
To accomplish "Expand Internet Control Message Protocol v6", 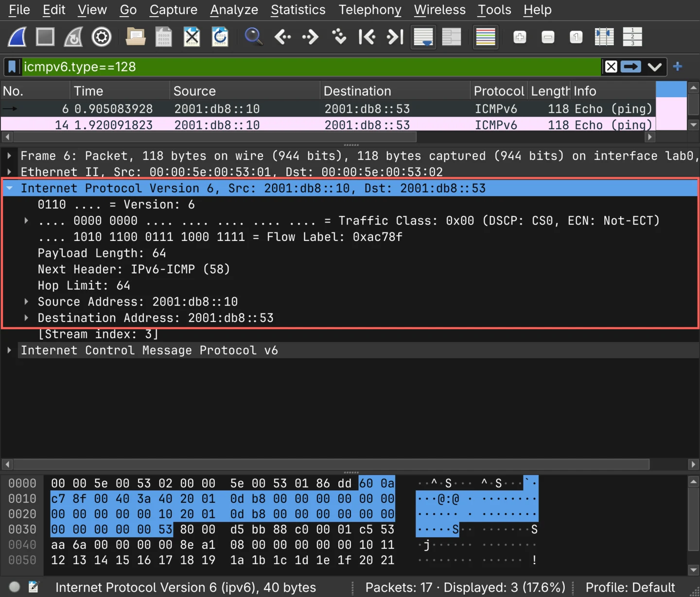I will (x=9, y=350).
